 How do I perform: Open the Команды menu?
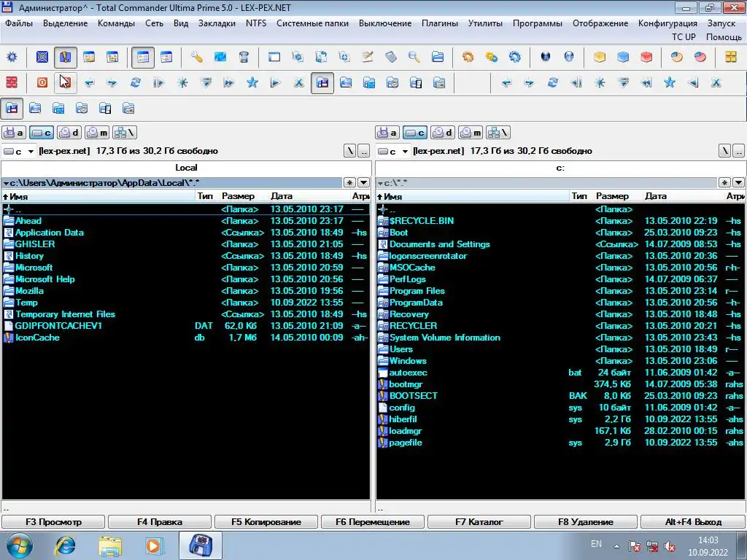[x=116, y=23]
